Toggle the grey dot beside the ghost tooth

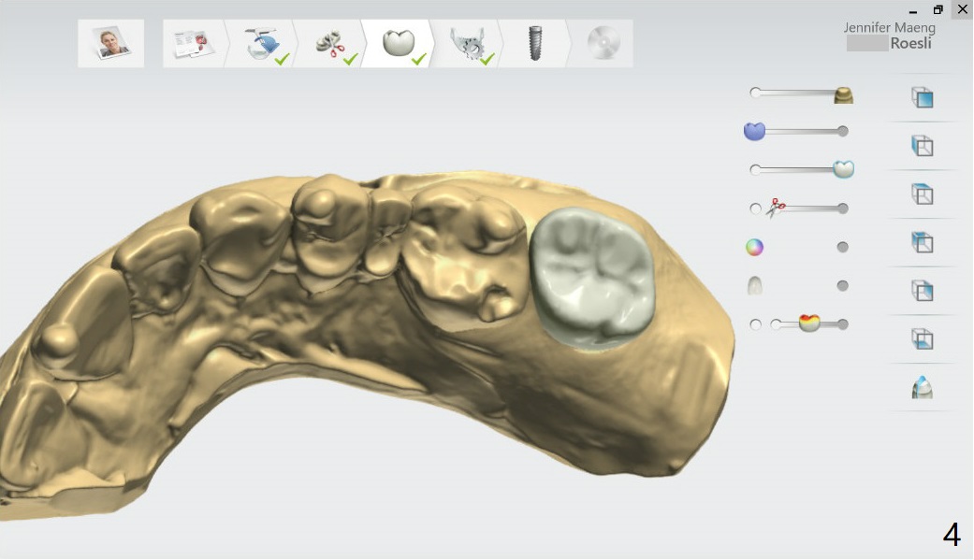pyautogui.click(x=842, y=286)
